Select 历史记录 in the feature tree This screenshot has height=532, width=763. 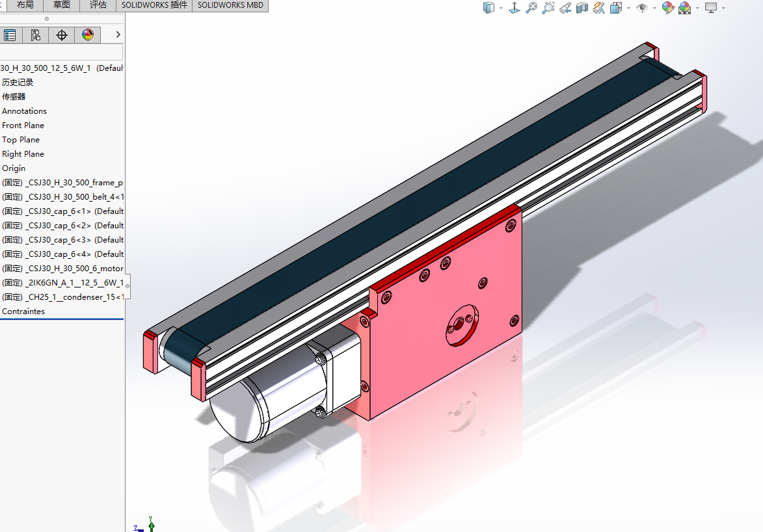point(18,83)
